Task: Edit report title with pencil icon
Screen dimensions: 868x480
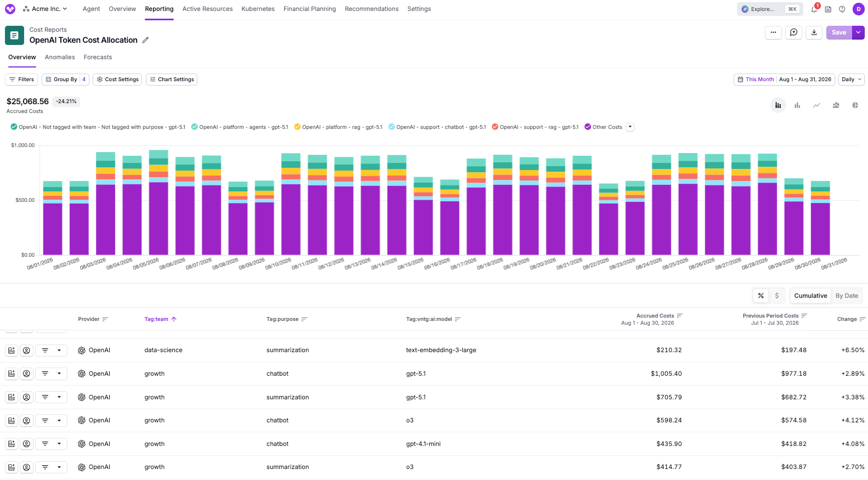Action: click(145, 40)
